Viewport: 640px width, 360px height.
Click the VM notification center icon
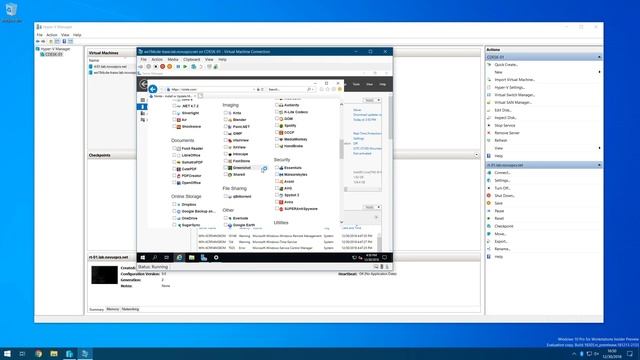pos(384,258)
